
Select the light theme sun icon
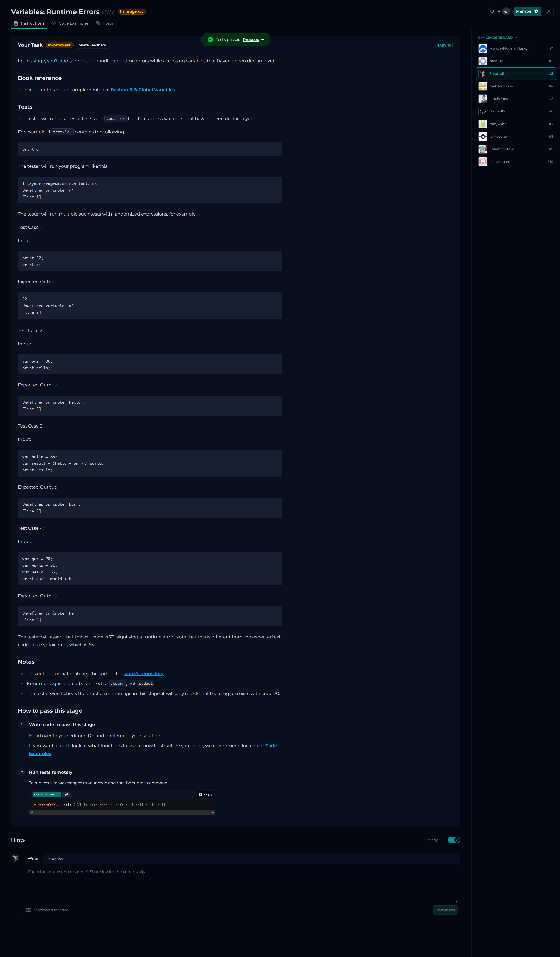499,11
